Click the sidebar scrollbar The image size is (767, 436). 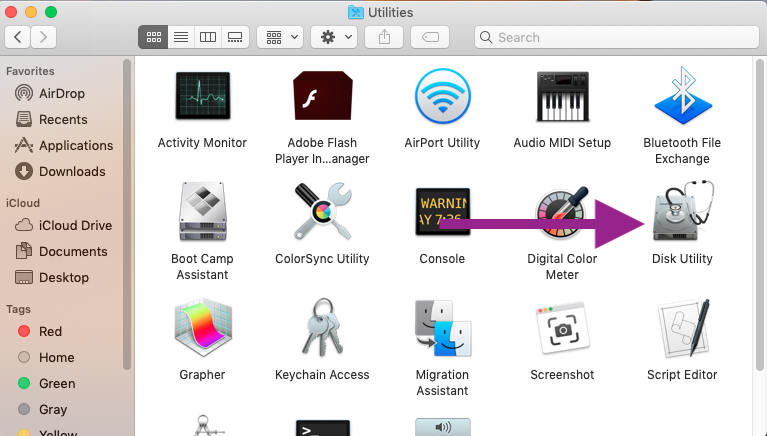click(127, 214)
